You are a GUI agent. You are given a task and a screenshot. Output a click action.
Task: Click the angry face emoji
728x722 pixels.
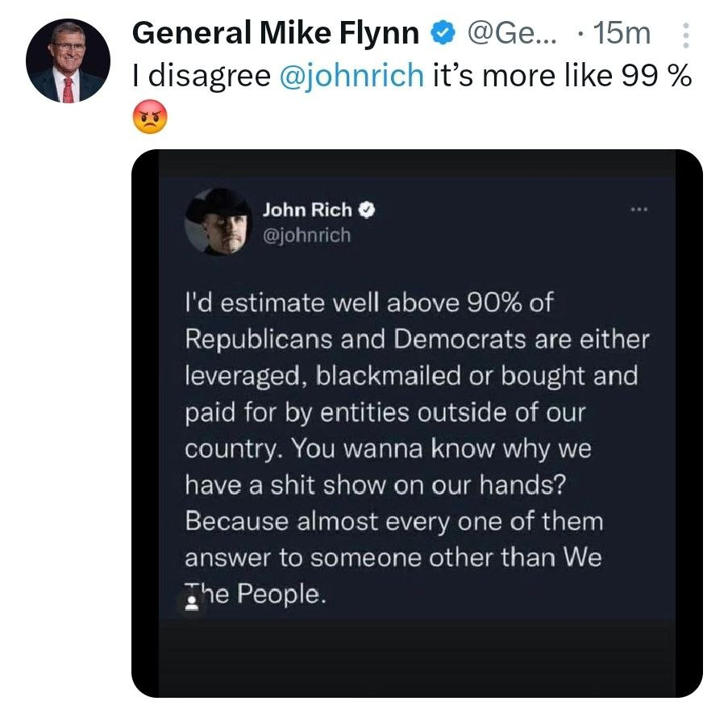(148, 119)
